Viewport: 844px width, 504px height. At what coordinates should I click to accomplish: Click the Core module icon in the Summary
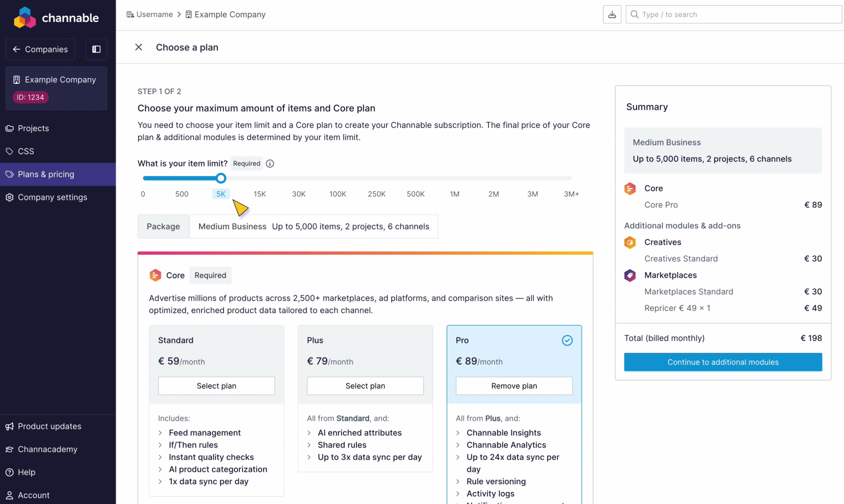(x=630, y=188)
